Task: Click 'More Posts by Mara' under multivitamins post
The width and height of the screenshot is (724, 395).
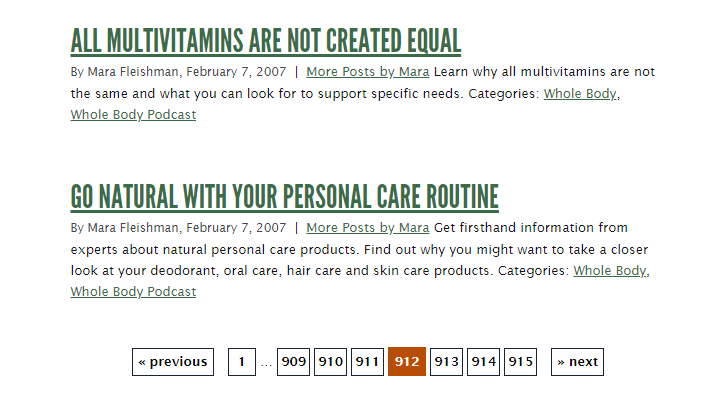Action: point(368,72)
